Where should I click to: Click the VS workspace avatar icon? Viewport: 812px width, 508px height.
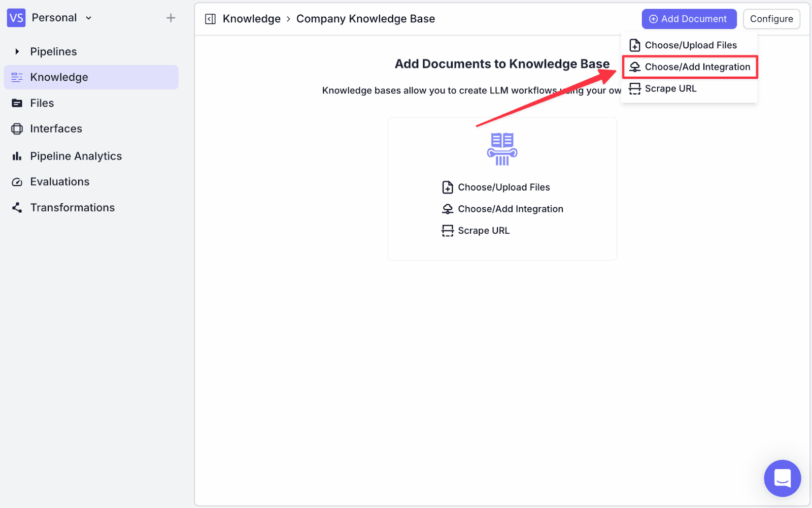coord(16,18)
